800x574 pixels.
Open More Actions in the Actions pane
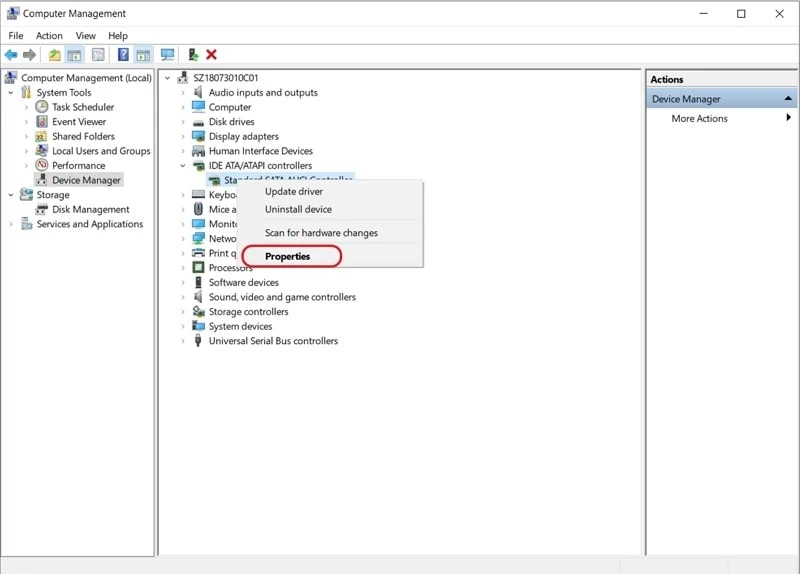point(700,118)
